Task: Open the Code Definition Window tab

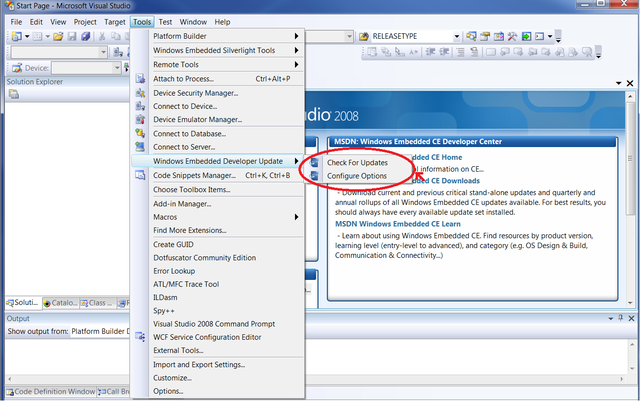Action: (x=51, y=392)
